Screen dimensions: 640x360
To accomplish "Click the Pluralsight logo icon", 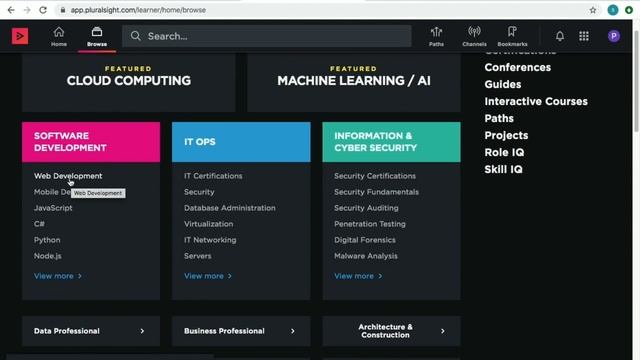I will pyautogui.click(x=20, y=36).
